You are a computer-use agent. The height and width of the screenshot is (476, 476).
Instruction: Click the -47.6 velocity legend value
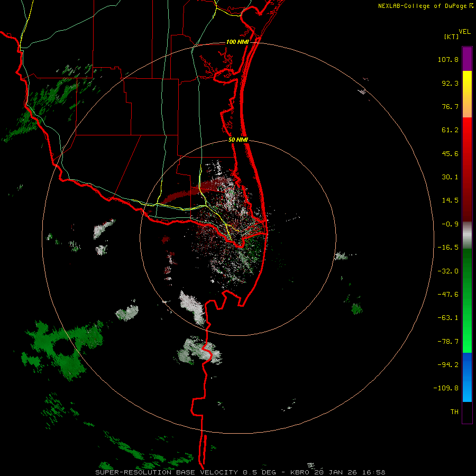[x=448, y=295]
